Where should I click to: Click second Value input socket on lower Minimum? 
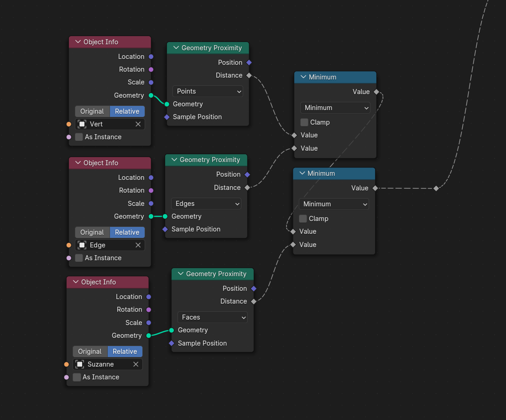point(293,245)
